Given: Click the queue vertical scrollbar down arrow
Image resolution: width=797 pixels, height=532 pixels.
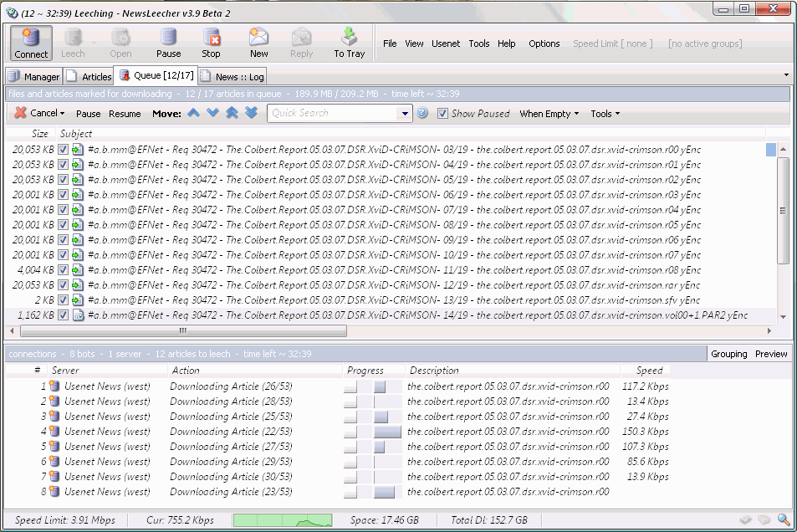Looking at the screenshot, I should click(783, 317).
